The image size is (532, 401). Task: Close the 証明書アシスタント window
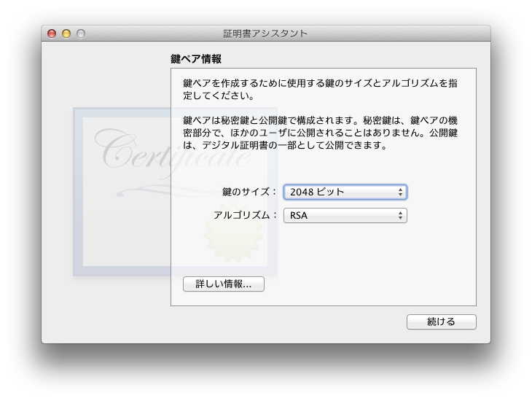click(52, 34)
